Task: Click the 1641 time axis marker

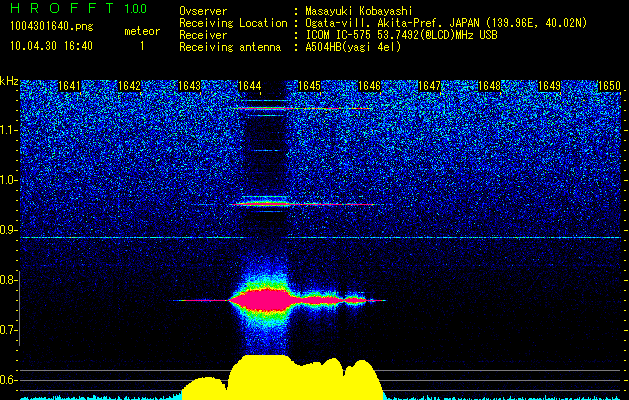Action: (x=69, y=86)
